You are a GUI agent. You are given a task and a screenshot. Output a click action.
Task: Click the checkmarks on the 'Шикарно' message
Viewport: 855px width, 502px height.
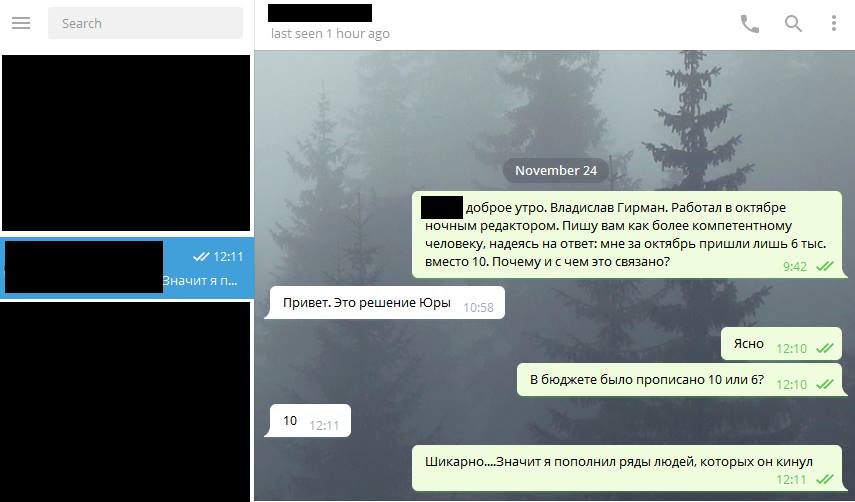tap(824, 480)
